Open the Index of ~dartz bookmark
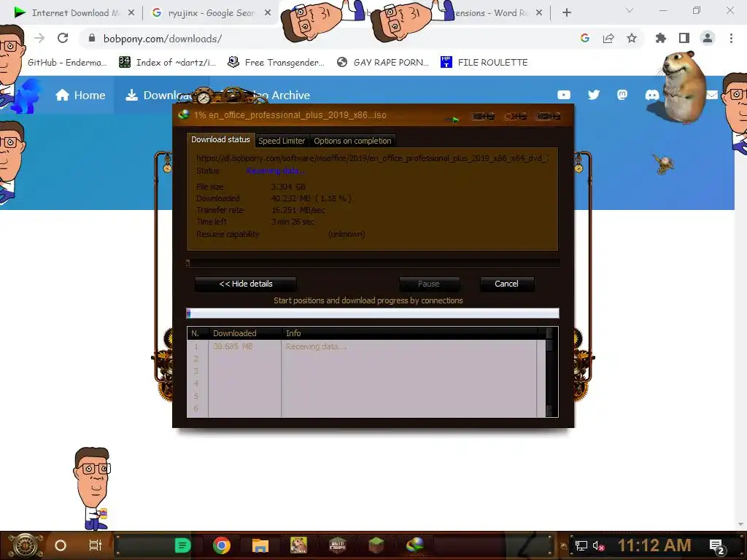747x560 pixels. (x=167, y=63)
